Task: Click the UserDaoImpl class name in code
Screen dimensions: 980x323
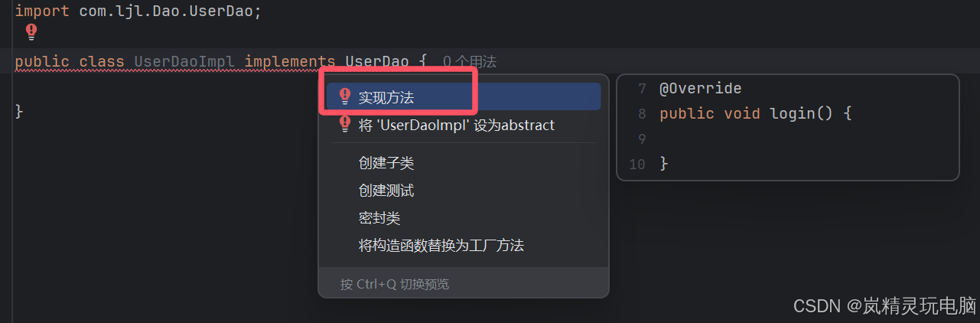Action: 184,61
